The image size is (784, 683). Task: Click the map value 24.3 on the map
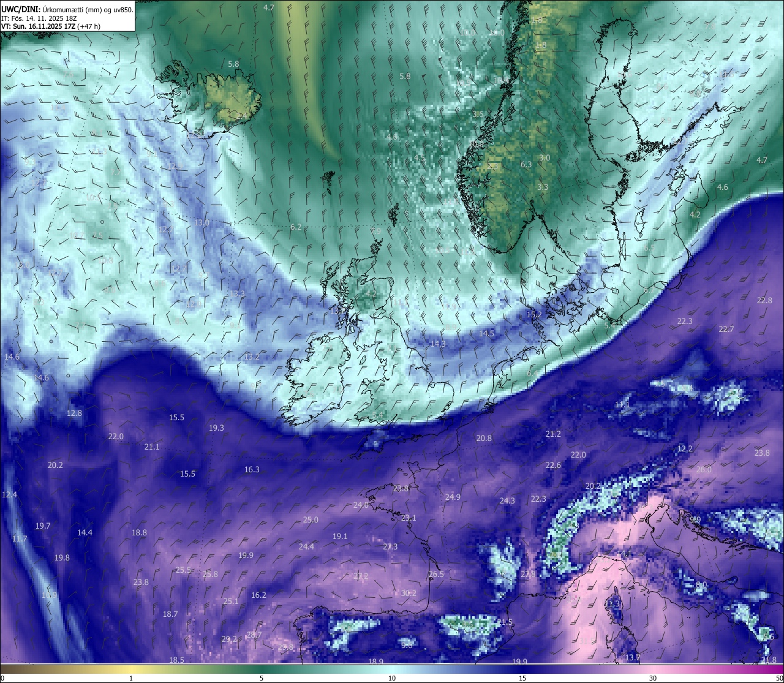(507, 500)
